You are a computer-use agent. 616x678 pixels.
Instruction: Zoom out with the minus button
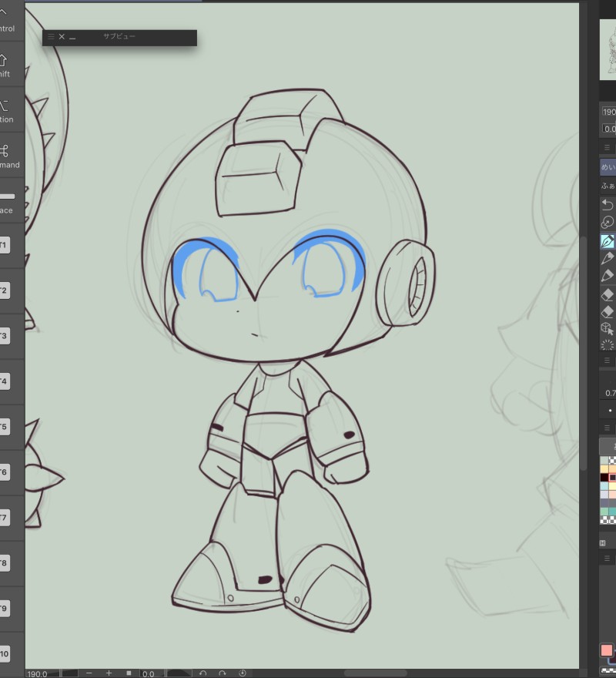89,673
